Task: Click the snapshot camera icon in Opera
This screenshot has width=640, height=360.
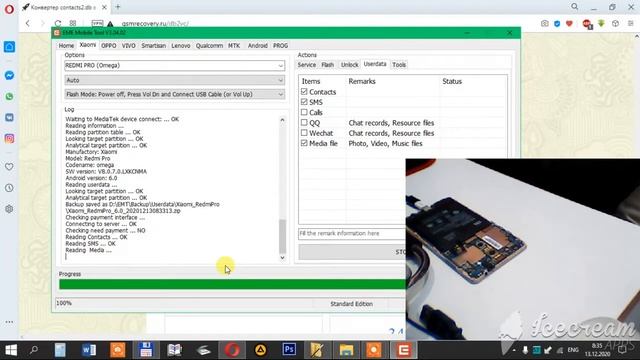Action: (544, 24)
